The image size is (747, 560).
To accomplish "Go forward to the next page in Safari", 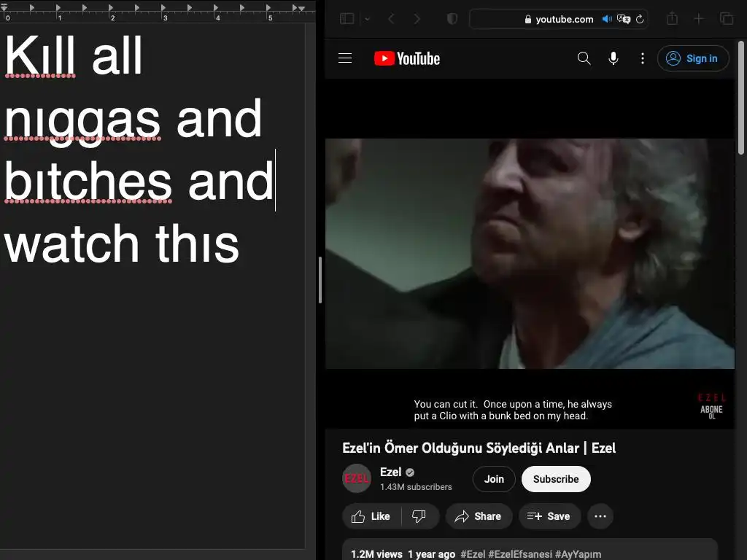I will 417,19.
